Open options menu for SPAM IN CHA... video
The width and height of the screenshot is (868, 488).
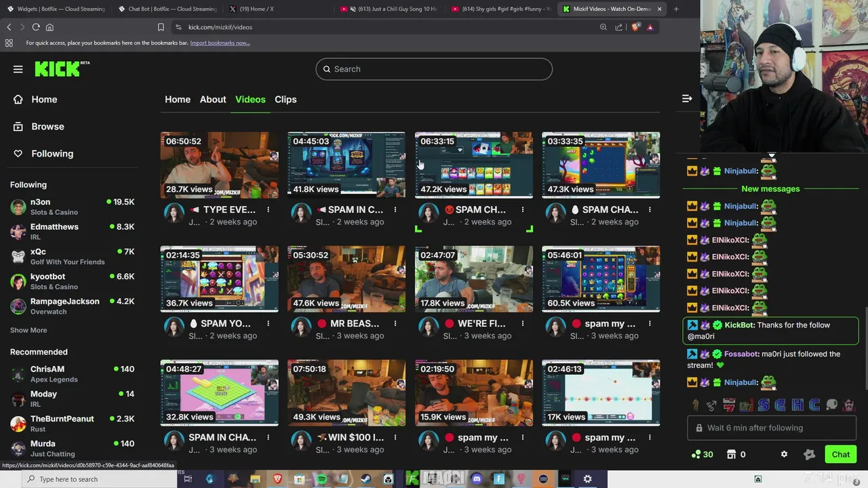268,438
